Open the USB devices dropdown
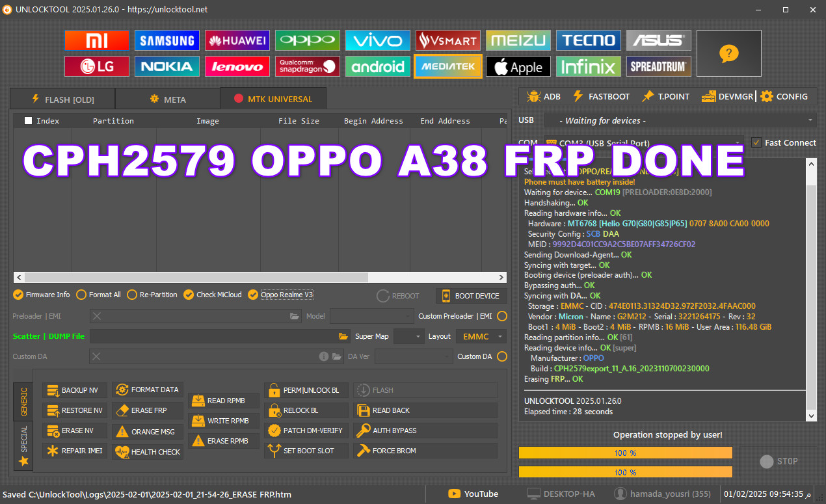This screenshot has width=826, height=504. click(680, 120)
